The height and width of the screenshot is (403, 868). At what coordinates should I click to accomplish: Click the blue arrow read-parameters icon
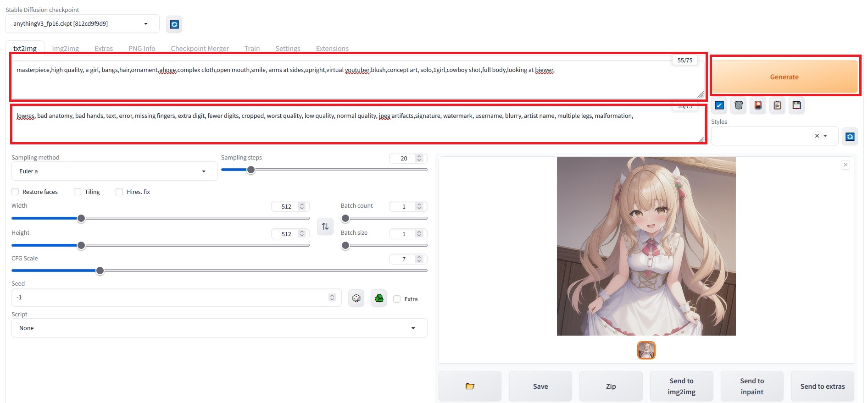pyautogui.click(x=719, y=105)
